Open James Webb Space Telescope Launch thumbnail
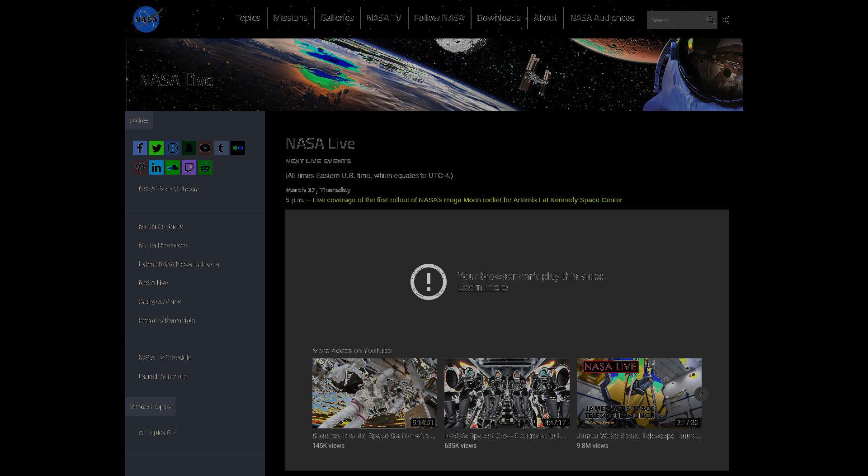This screenshot has height=476, width=868. [639, 393]
